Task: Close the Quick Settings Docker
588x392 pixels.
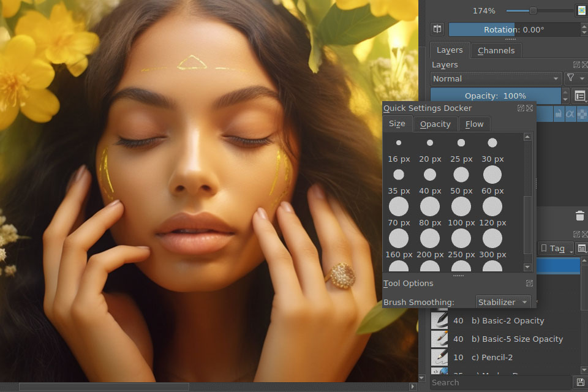Action: [x=529, y=108]
